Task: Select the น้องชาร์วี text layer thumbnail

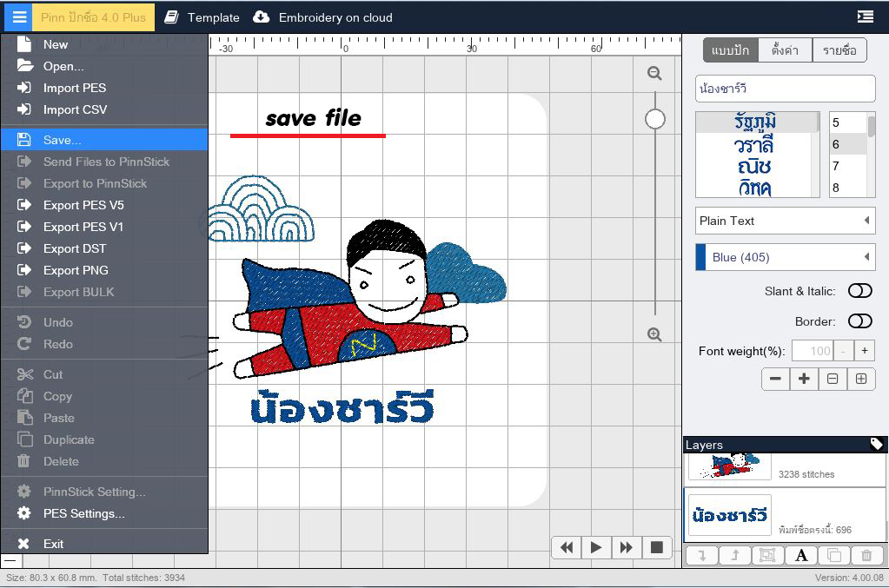Action: point(730,515)
